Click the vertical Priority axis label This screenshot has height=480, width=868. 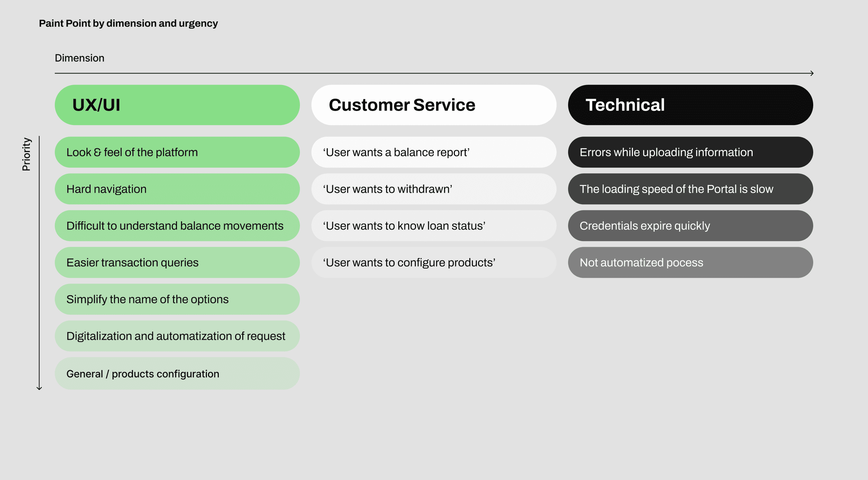pyautogui.click(x=26, y=154)
